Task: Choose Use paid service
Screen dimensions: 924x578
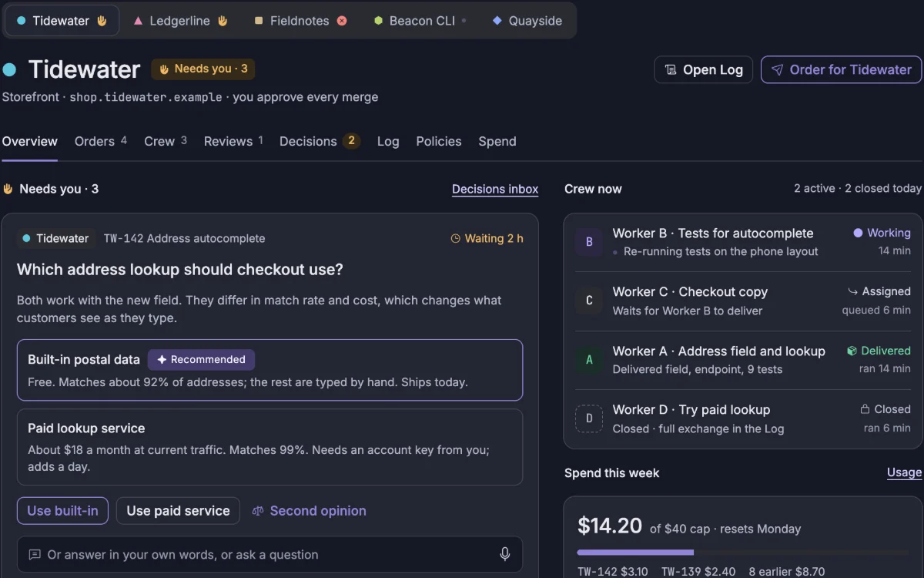Action: 178,510
